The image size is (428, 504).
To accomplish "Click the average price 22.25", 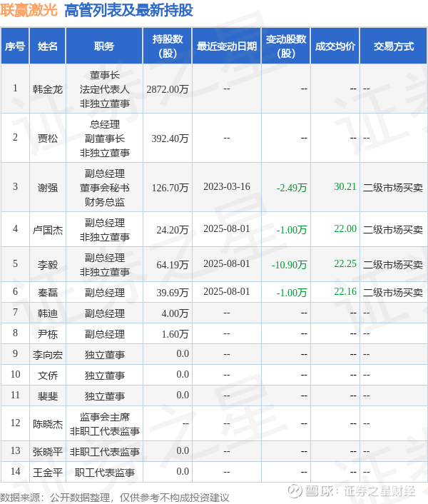I will pos(345,263).
